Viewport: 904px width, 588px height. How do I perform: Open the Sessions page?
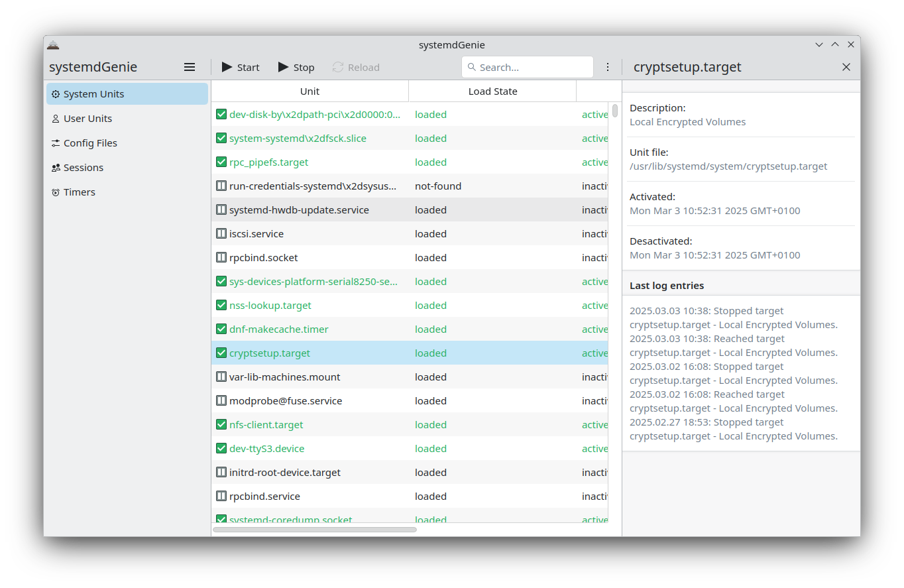coord(127,168)
